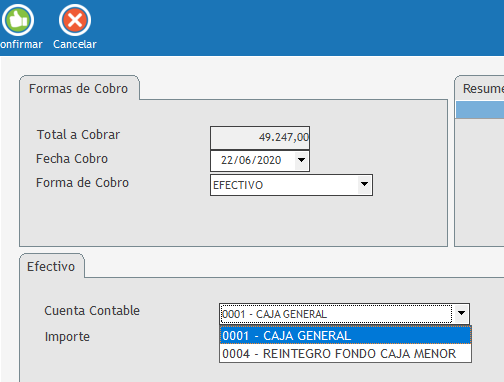Click the red X Cancelar icon

[x=75, y=20]
